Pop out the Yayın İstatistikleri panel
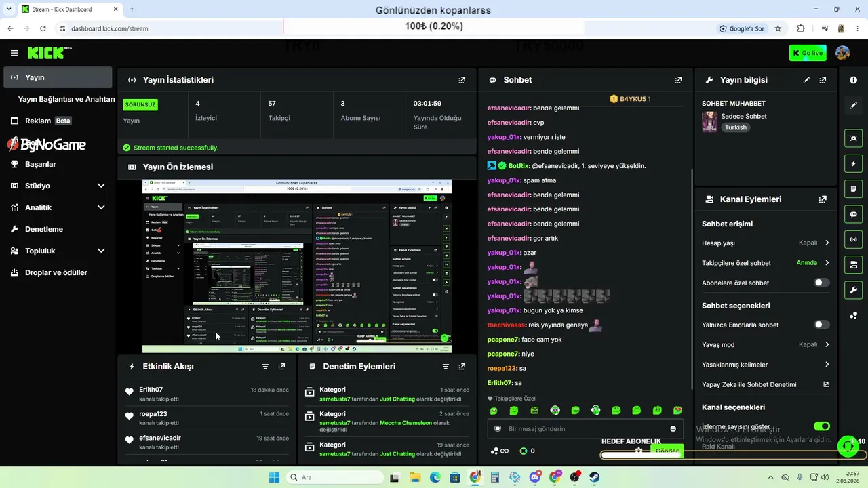The height and width of the screenshot is (488, 868). 462,80
